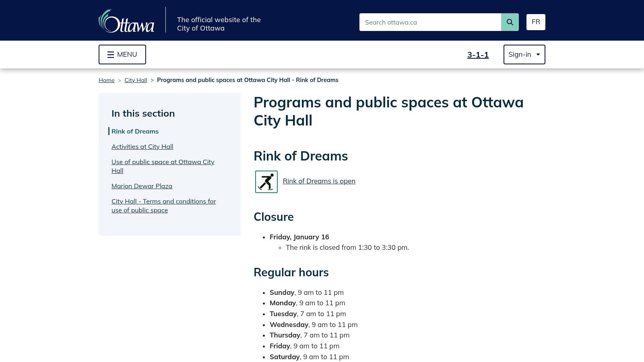Image resolution: width=644 pixels, height=362 pixels.
Task: Expand the Sign-in dropdown arrow
Action: [538, 55]
